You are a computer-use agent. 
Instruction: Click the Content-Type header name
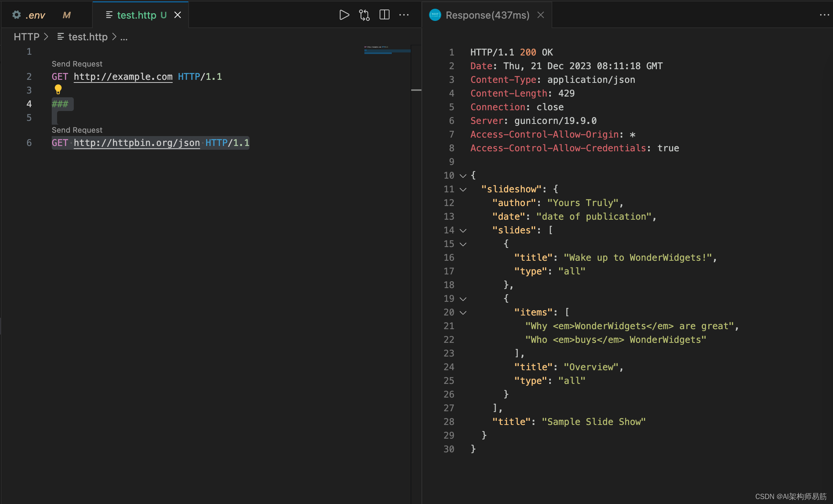(503, 80)
